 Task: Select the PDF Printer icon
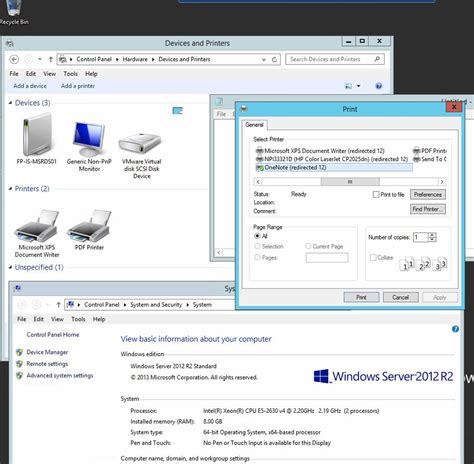89,230
